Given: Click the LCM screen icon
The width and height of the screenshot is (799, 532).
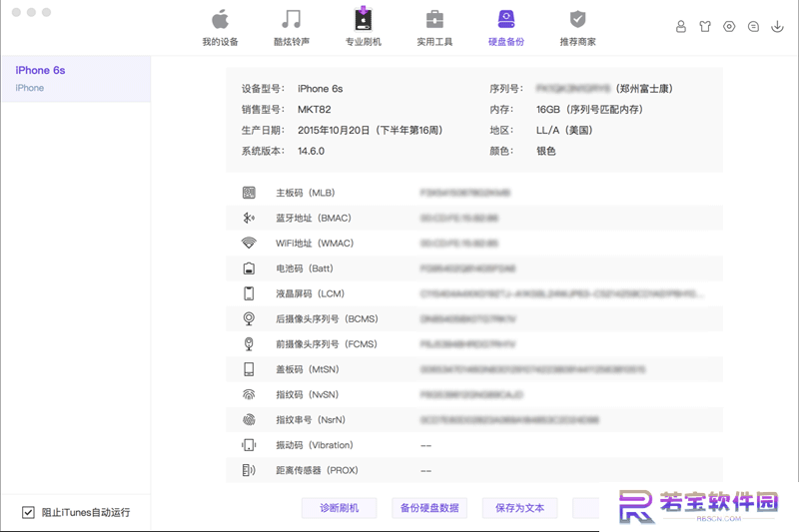Looking at the screenshot, I should coord(249,293).
